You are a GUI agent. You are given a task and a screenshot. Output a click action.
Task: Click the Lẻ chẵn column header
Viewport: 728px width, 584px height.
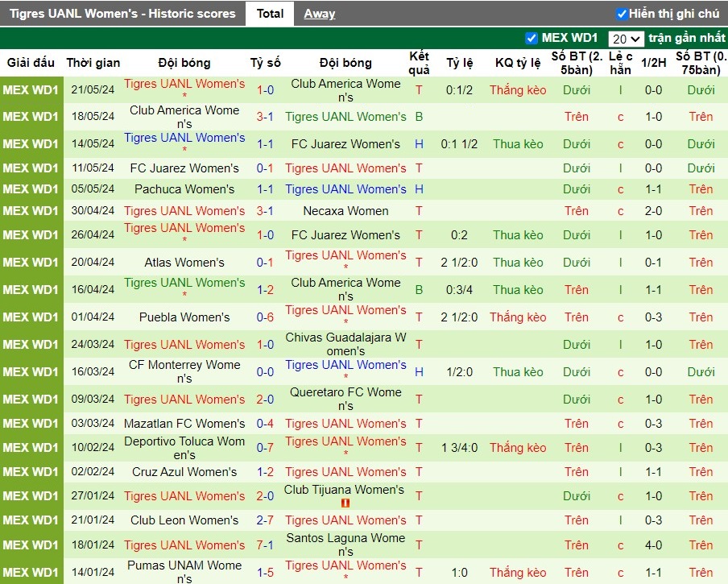(620, 63)
